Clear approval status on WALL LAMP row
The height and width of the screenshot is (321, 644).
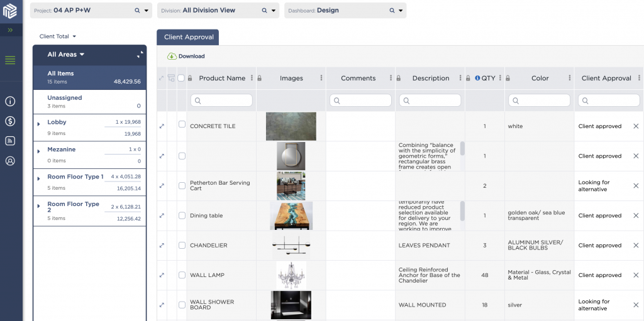pyautogui.click(x=636, y=275)
